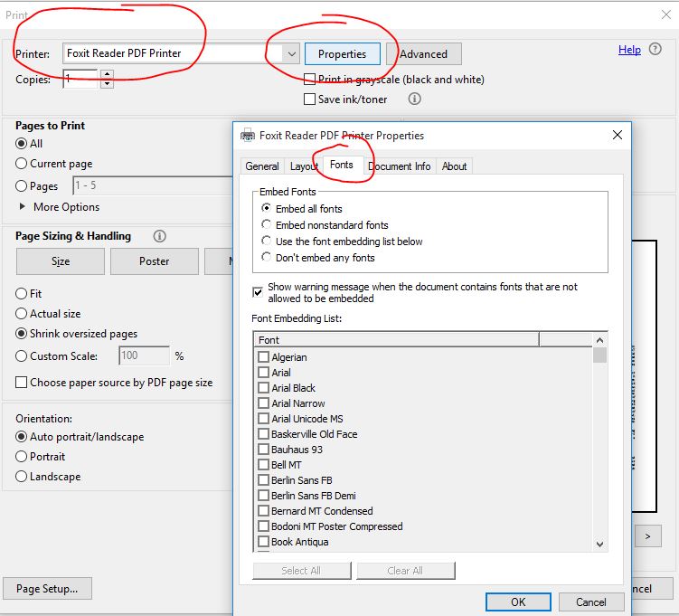The height and width of the screenshot is (616, 679).
Task: Increase copies with the up arrow
Action: tap(108, 74)
